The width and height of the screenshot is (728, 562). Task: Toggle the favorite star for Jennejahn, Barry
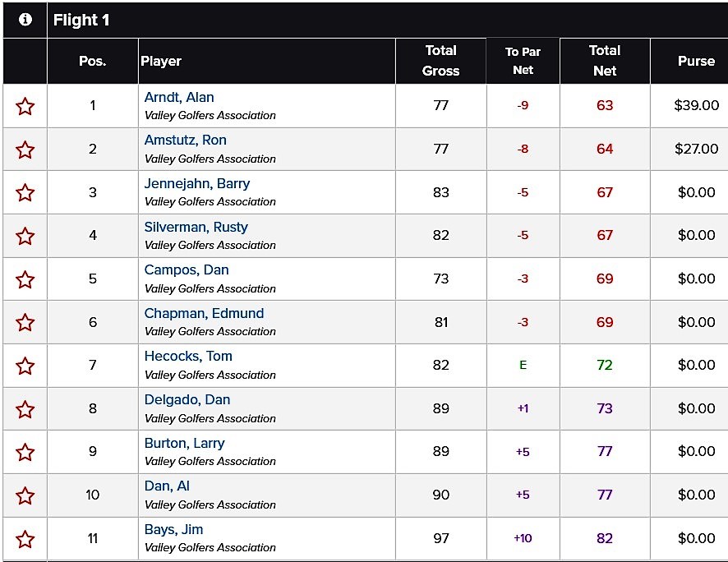click(25, 192)
